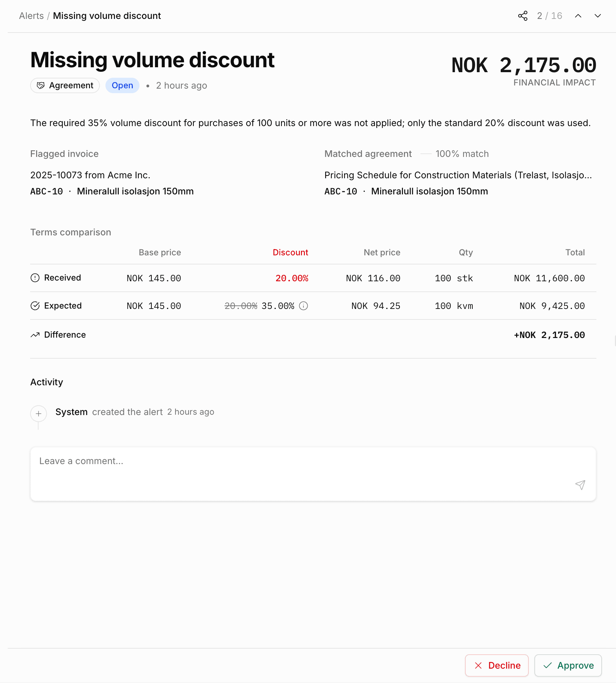Expand the truncated matched agreement title
The width and height of the screenshot is (616, 683).
[x=458, y=175]
